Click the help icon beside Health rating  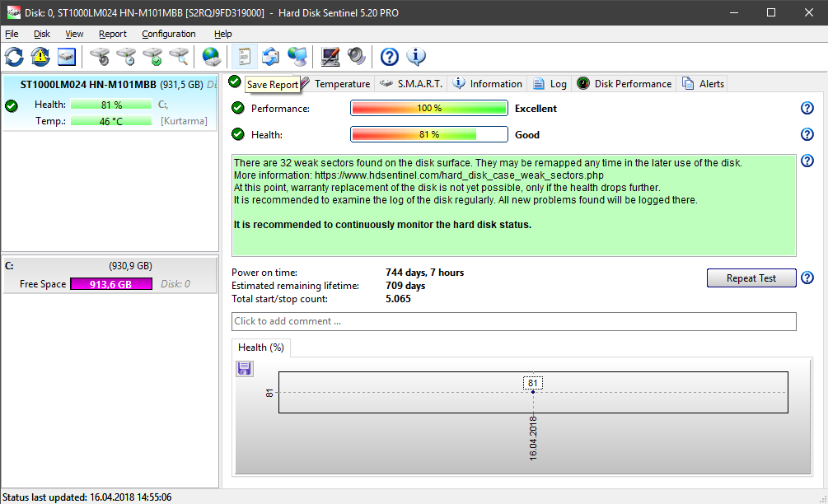[x=807, y=134]
